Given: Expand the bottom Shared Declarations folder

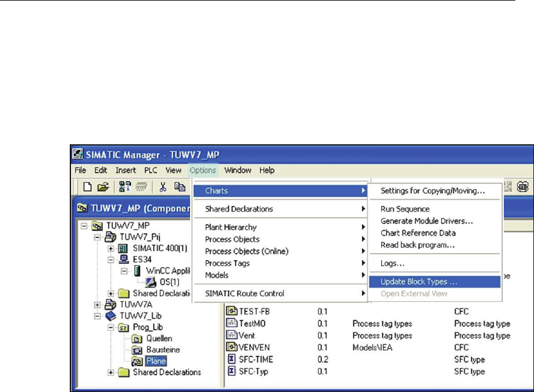Looking at the screenshot, I should pos(111,373).
